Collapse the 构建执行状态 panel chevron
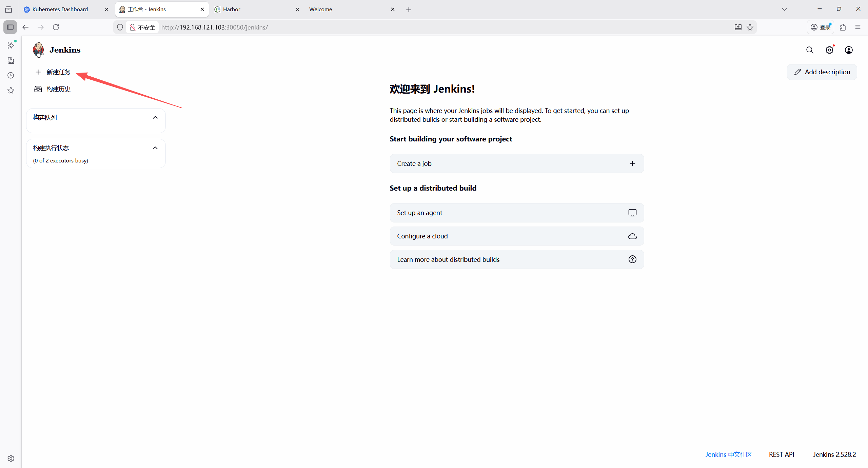This screenshot has width=868, height=468. pos(155,148)
